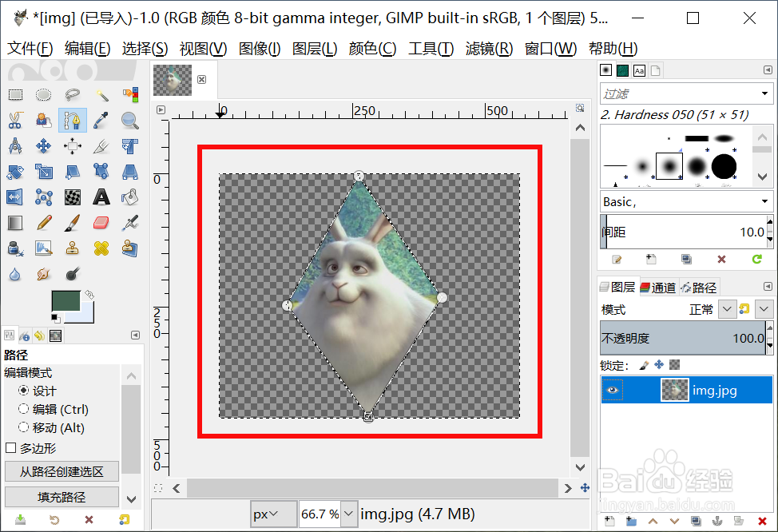The width and height of the screenshot is (778, 532).
Task: Open the layers panel configure menu arrow
Action: coord(768,286)
